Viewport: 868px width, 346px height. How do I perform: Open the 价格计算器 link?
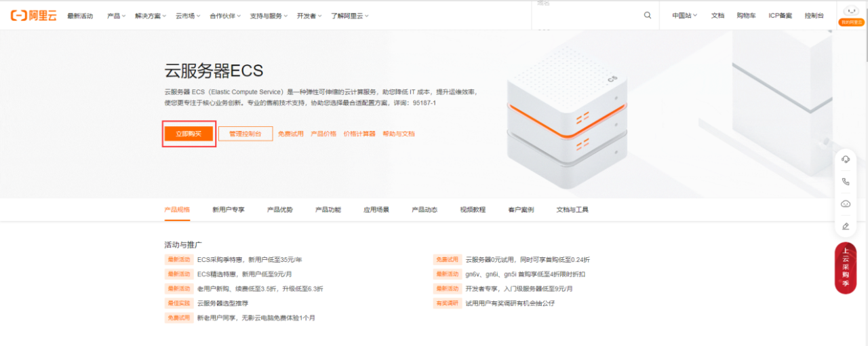[359, 134]
